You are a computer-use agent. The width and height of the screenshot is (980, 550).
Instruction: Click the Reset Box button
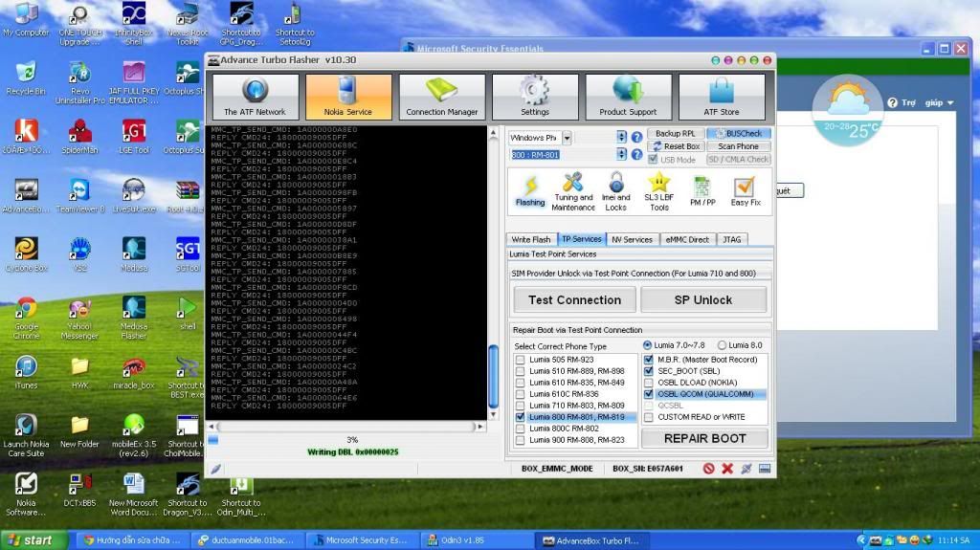(x=675, y=146)
